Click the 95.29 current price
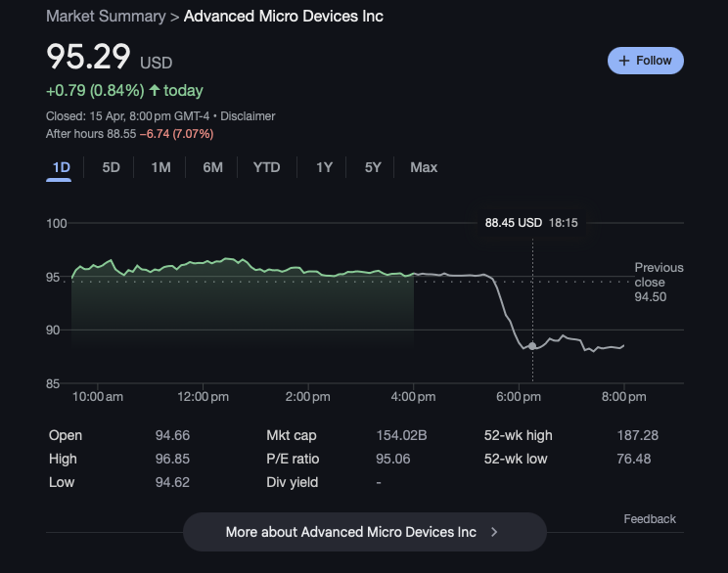This screenshot has height=573, width=728. [x=88, y=57]
